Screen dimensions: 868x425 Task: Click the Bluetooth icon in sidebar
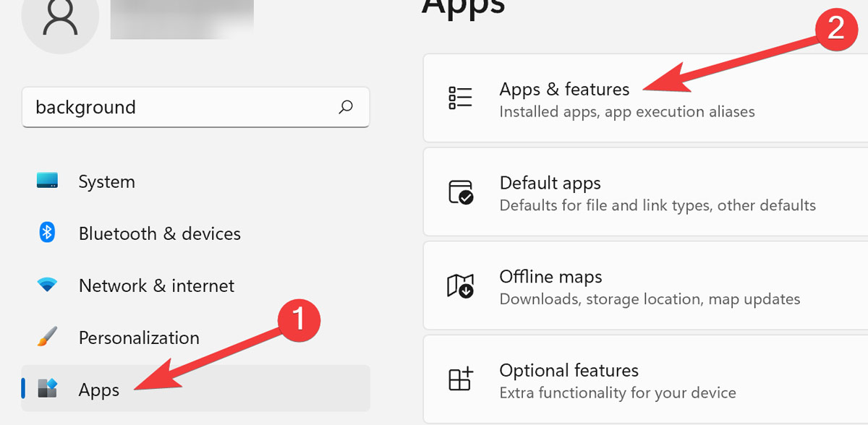click(46, 233)
